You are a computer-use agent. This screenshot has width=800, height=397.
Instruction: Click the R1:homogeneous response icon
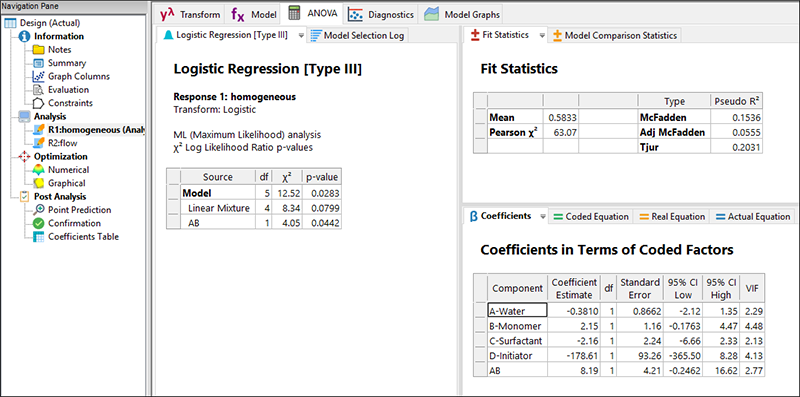(39, 130)
